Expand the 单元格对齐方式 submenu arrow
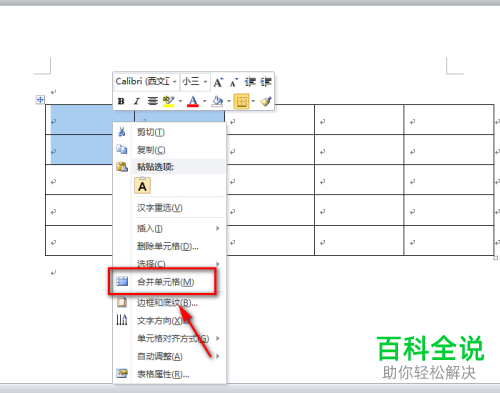Image resolution: width=500 pixels, height=393 pixels. (x=218, y=338)
